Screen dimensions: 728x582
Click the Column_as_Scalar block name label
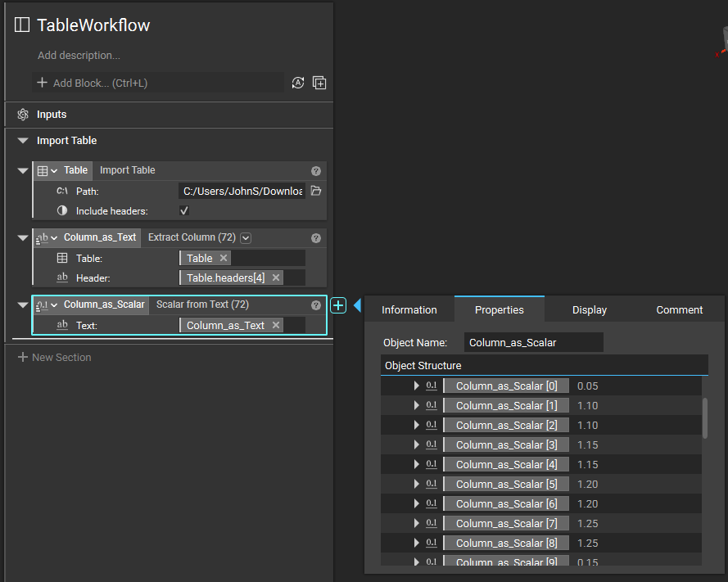tap(104, 305)
